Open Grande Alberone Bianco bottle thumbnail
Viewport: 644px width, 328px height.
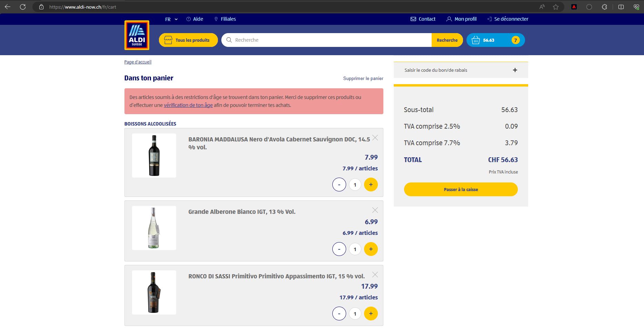[x=154, y=228]
